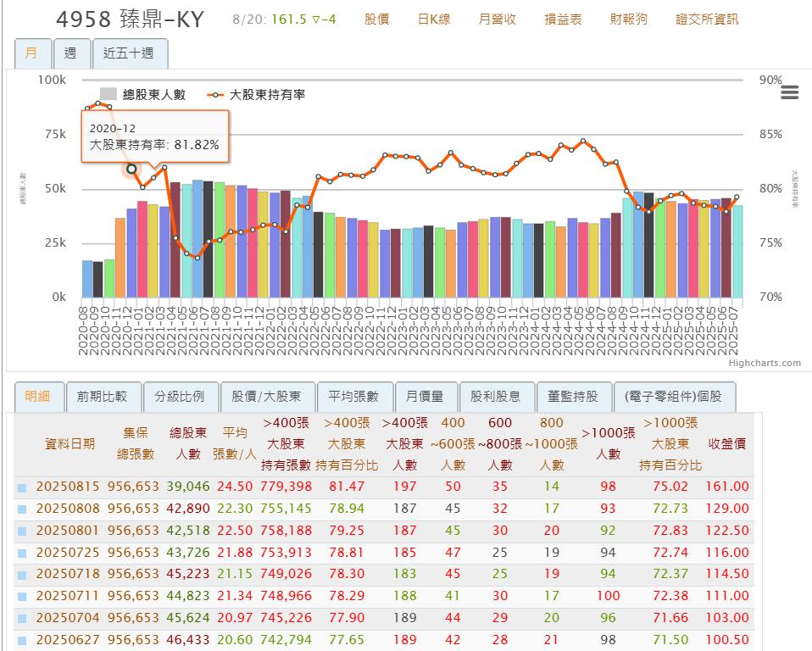Click blue square icon beside 20250725 row
812x651 pixels.
point(22,554)
